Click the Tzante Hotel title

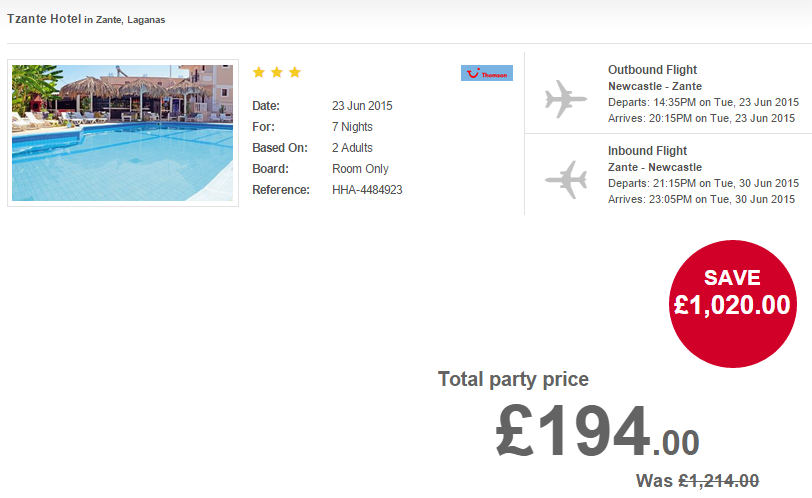[44, 19]
